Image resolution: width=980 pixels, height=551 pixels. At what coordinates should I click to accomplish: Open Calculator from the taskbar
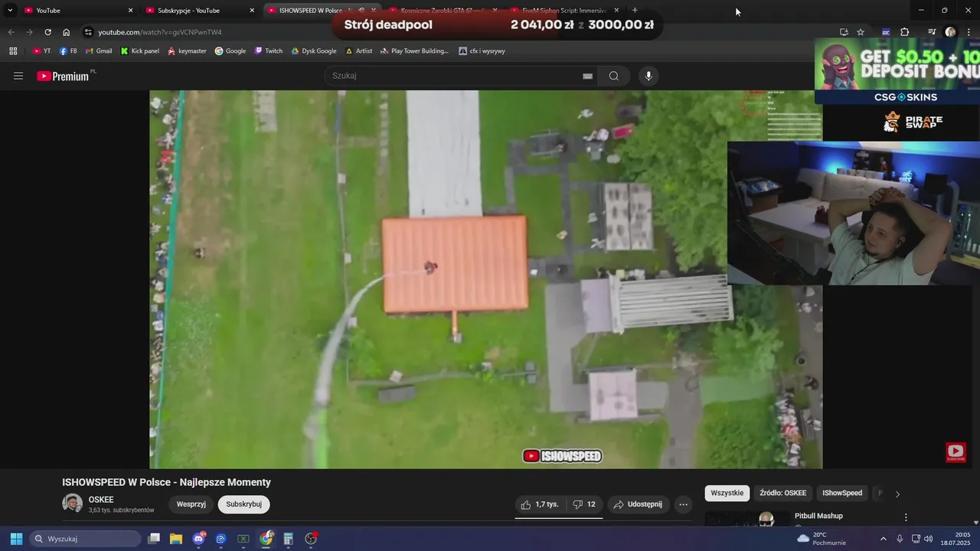pos(289,539)
